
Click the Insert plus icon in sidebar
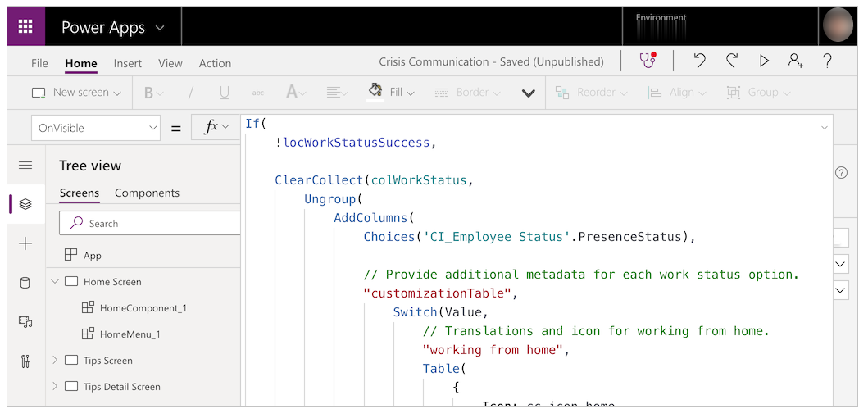(x=25, y=243)
